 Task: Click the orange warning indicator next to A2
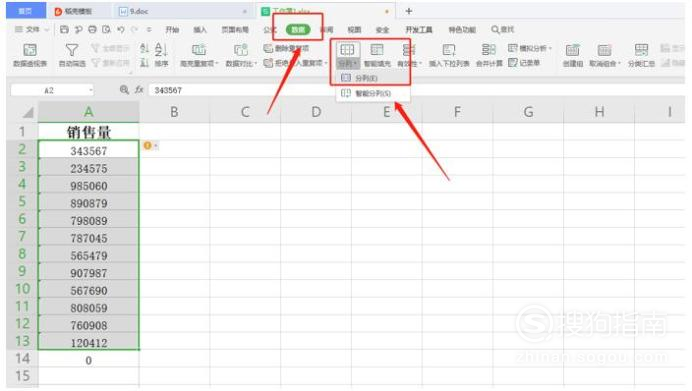[147, 145]
